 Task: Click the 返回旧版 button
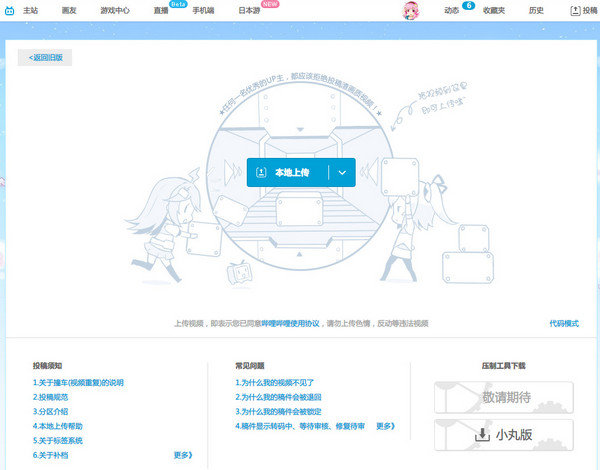click(45, 58)
